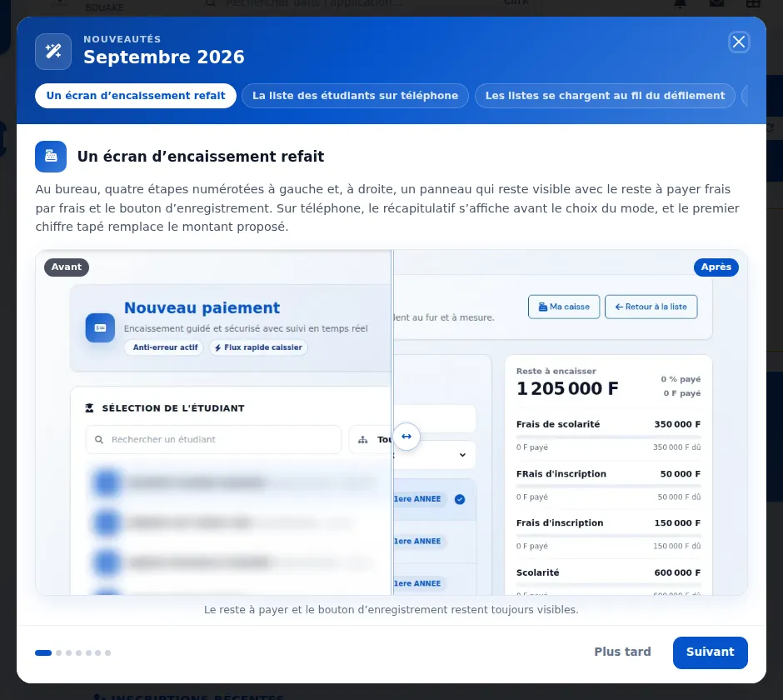Jump to the second slide indicator dot

pyautogui.click(x=59, y=653)
